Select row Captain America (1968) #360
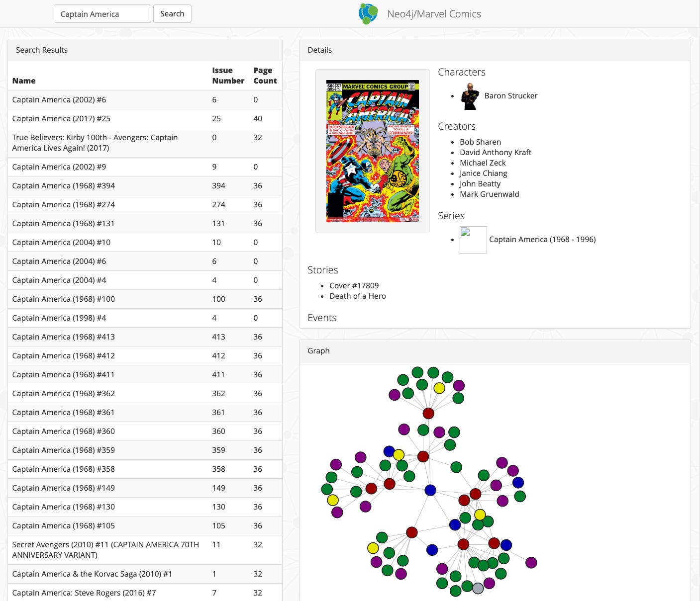This screenshot has width=700, height=601. click(145, 431)
